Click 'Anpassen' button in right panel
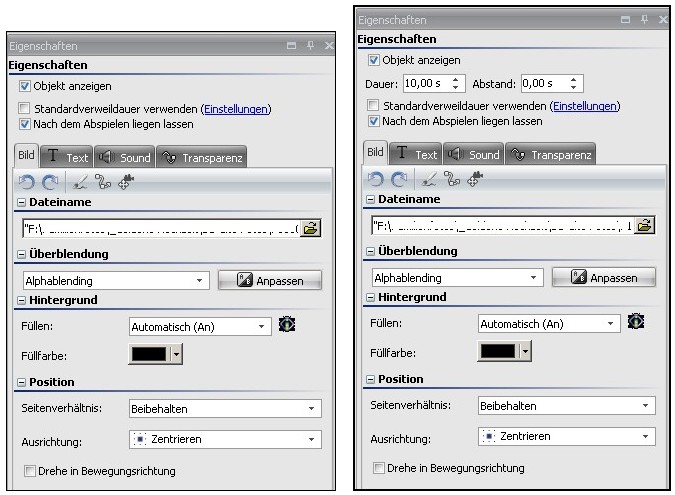Viewport: 675px width, 495px height. pos(603,277)
